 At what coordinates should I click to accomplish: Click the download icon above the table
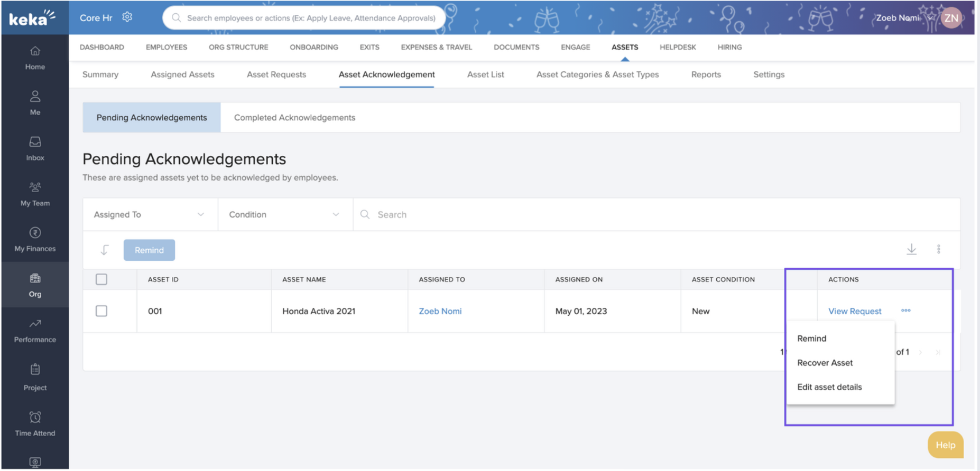tap(911, 249)
